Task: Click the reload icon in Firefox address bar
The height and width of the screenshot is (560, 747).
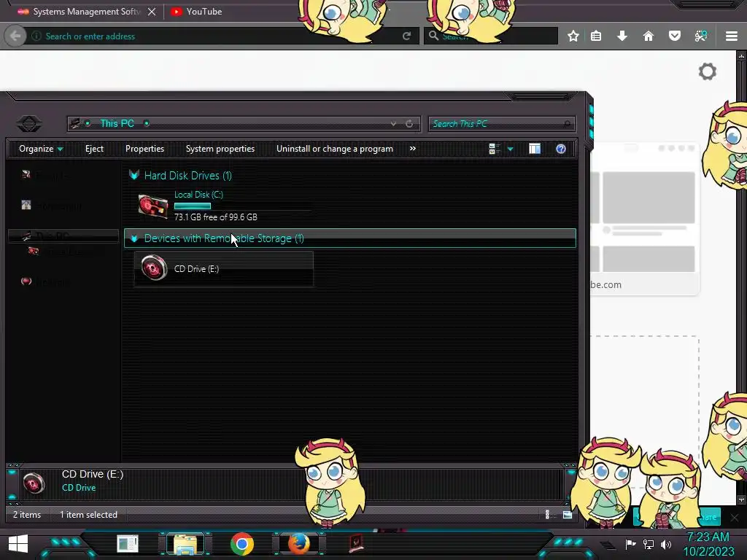Action: pos(406,36)
